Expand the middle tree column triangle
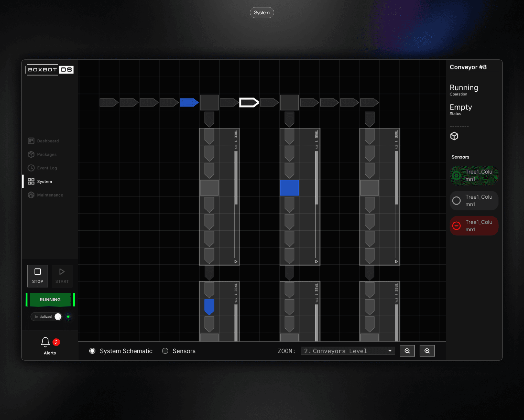This screenshot has height=420, width=524. [316, 262]
